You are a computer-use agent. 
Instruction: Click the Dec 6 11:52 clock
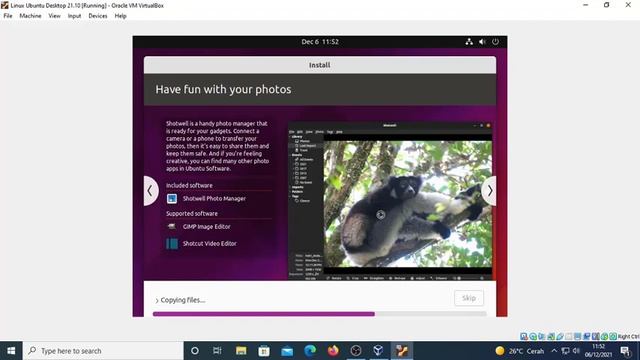[320, 42]
